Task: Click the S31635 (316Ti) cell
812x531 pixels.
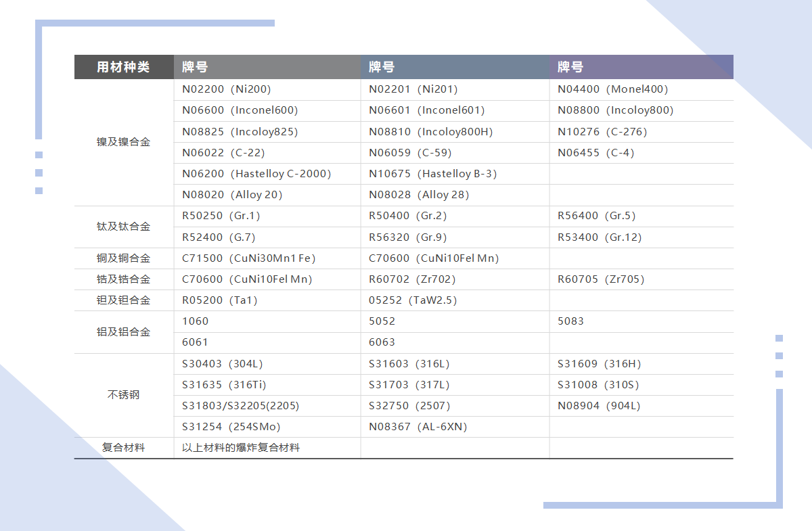Action: pos(267,385)
